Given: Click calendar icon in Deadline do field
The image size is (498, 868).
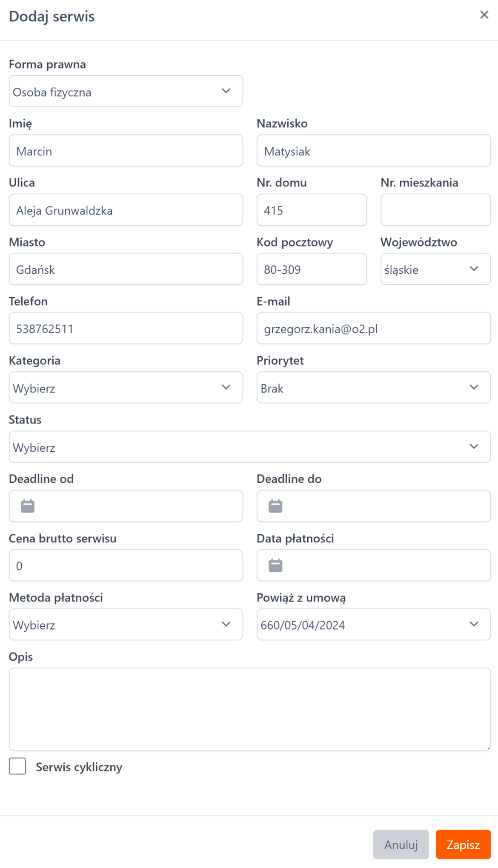Looking at the screenshot, I should click(275, 506).
